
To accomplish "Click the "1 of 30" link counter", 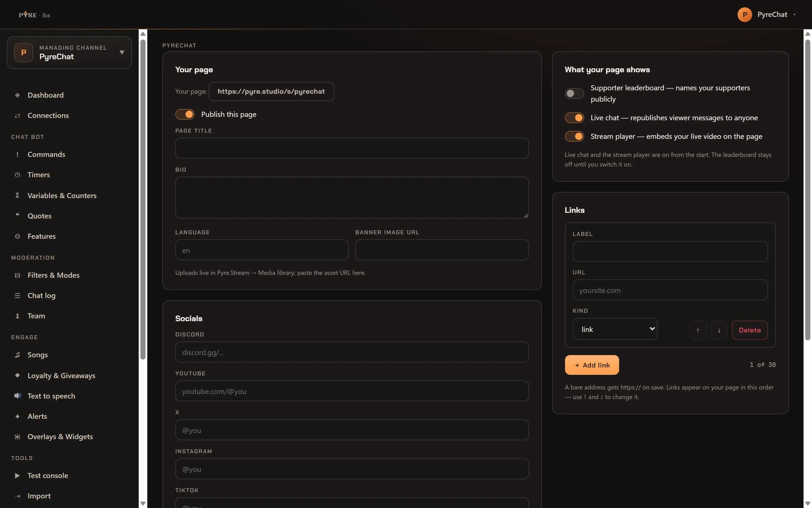I will pos(763,365).
